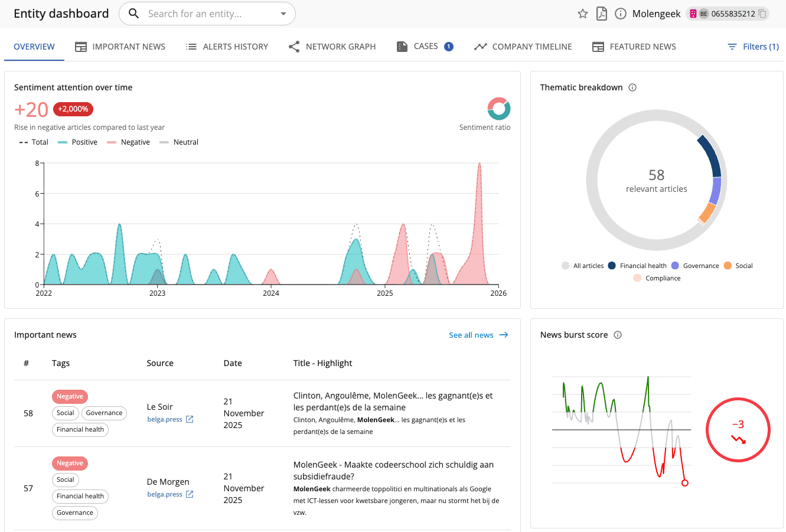Switch to the Overview tab

click(34, 46)
